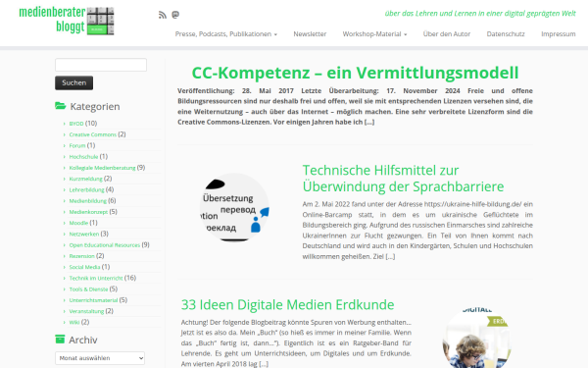This screenshot has width=588, height=368.
Task: Select the BYOD category
Action: click(76, 124)
